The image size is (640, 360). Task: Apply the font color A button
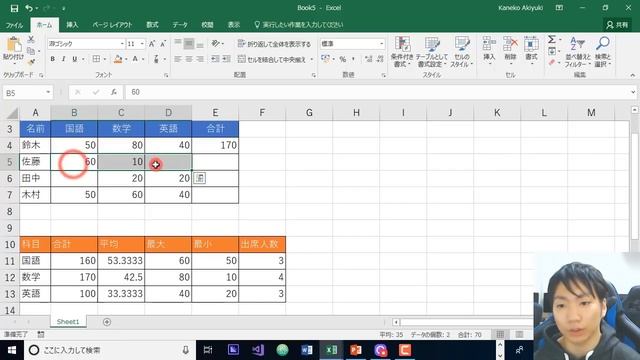point(135,59)
